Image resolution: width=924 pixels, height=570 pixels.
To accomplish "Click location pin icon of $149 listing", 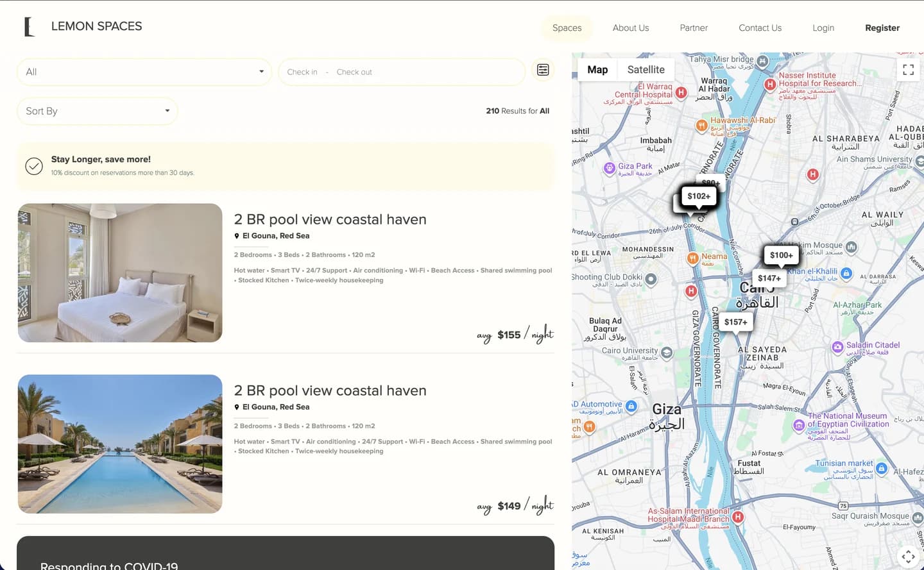I will point(237,407).
